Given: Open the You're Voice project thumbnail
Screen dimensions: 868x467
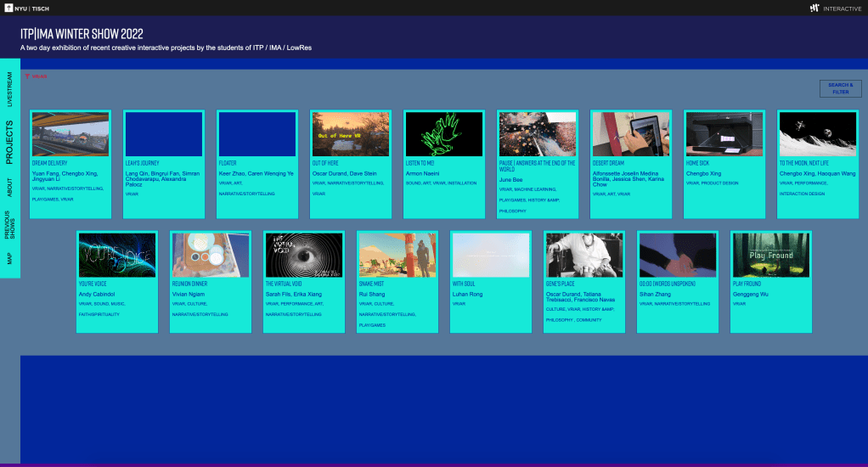Looking at the screenshot, I should [117, 256].
